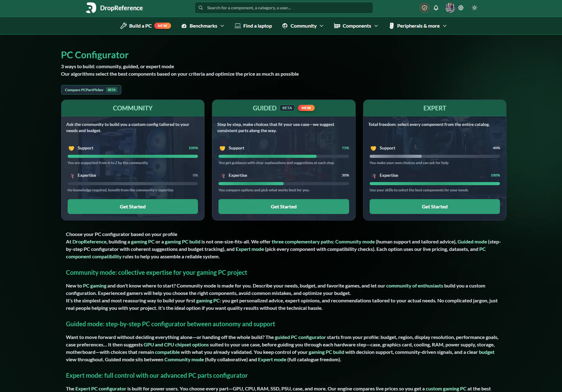The width and height of the screenshot is (562, 392).
Task: Focus the component search field
Action: [x=284, y=8]
